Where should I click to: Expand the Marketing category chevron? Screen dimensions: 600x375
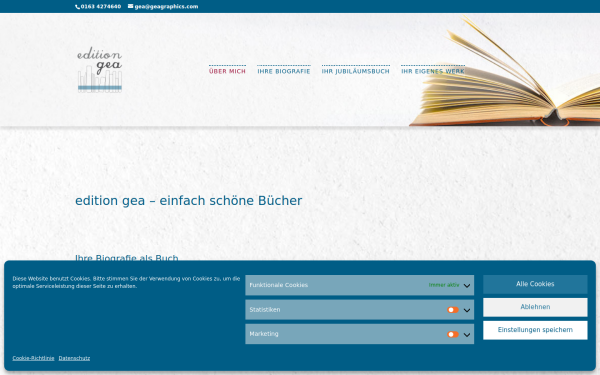point(467,335)
